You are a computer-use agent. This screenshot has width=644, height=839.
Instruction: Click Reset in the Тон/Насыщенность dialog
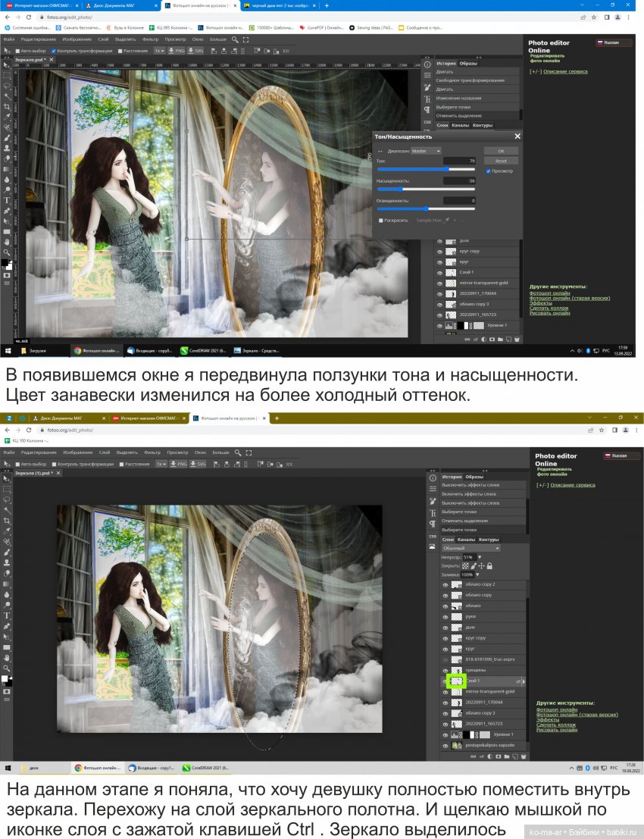[x=501, y=161]
